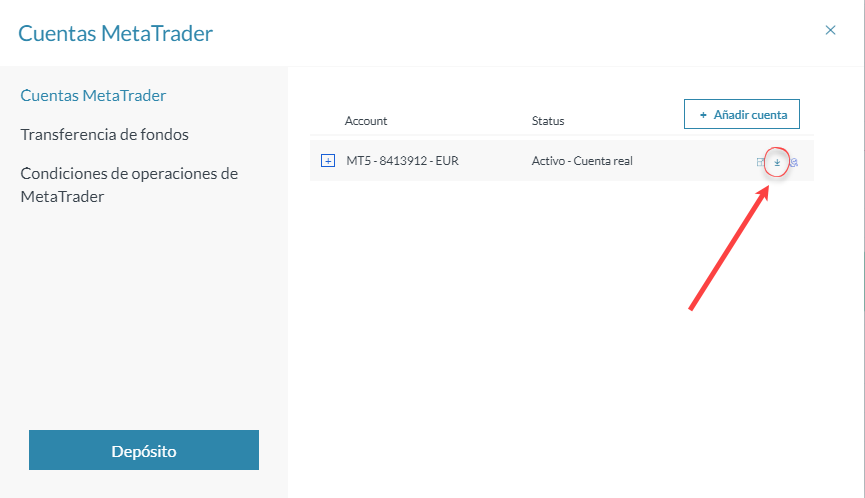Click the Depósito button

143,450
